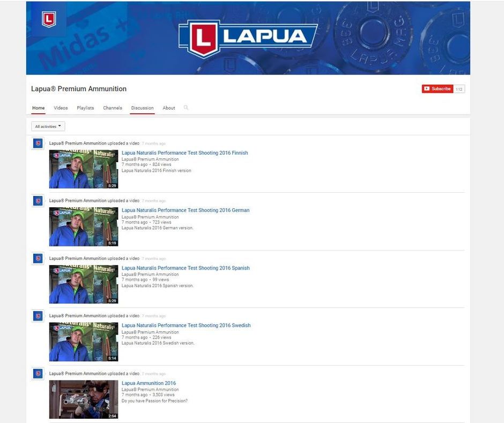Click uploader name in Swedish upload activity line

(x=78, y=316)
